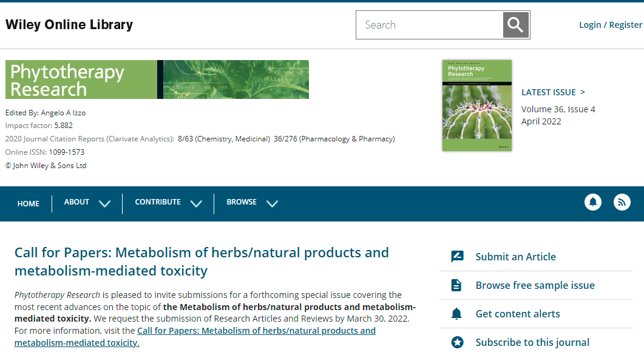Open notifications via the bell icon in navbar

592,203
